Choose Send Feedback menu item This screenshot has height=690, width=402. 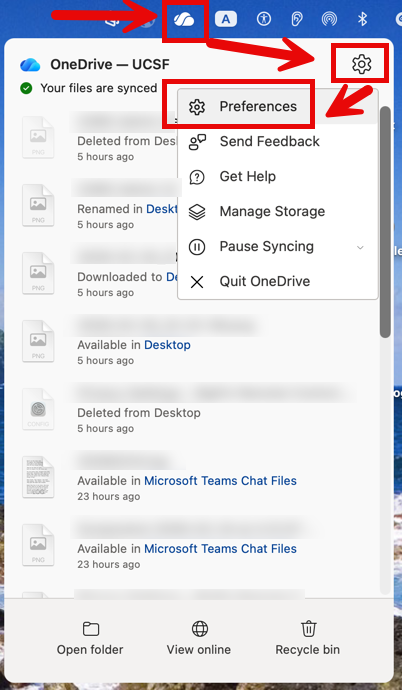coord(278,141)
